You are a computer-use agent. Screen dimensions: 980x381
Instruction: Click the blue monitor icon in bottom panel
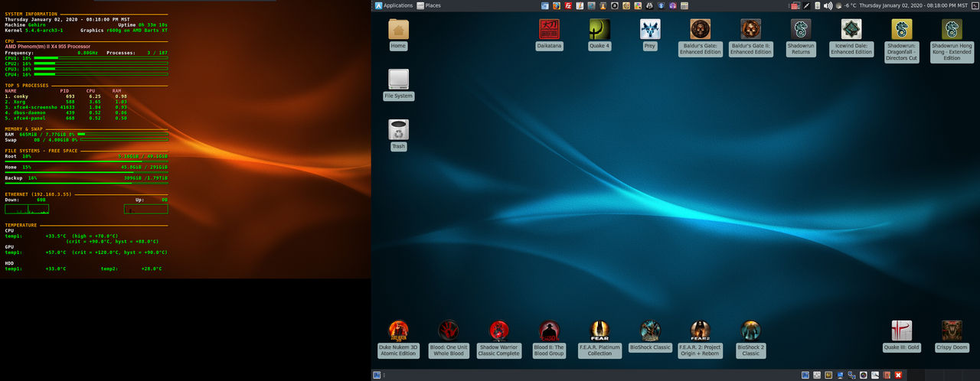tap(840, 375)
